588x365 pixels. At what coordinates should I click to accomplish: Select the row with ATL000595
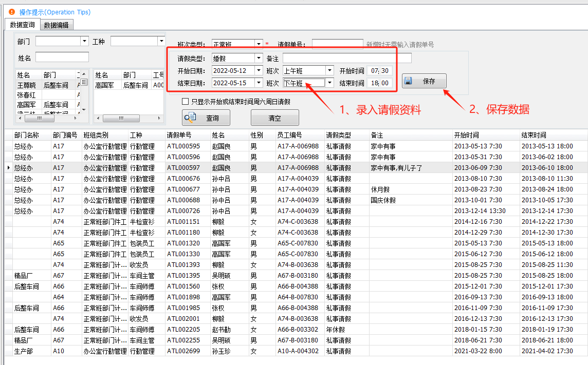[x=296, y=146]
